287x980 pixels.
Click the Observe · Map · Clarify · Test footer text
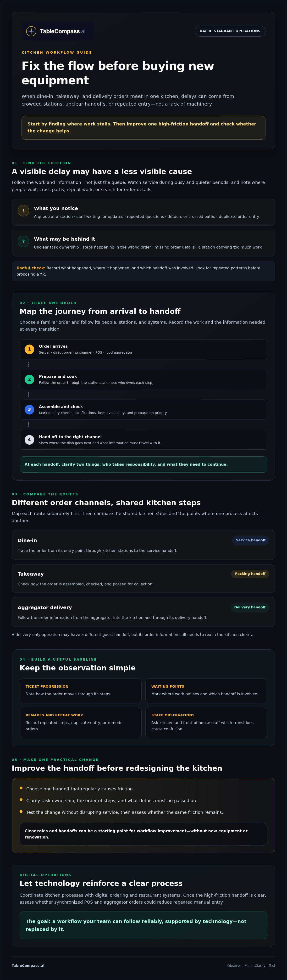click(x=251, y=966)
